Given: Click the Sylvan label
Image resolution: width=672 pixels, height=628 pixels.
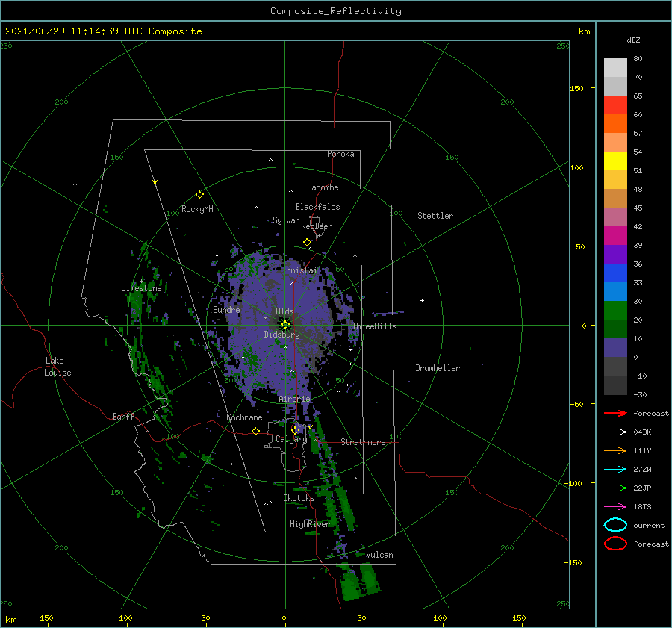Looking at the screenshot, I should (x=286, y=220).
